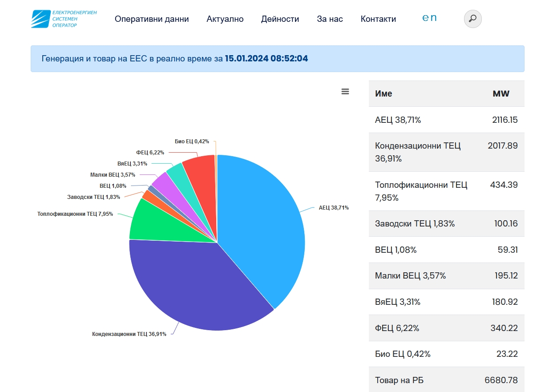This screenshot has height=392, width=537.
Task: Click the Товар на РБ table row
Action: [446, 380]
